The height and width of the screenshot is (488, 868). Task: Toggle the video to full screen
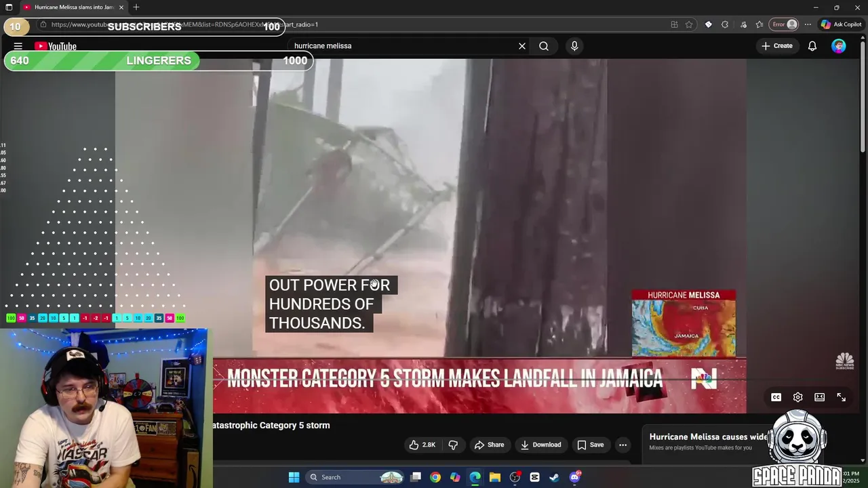[x=842, y=397]
